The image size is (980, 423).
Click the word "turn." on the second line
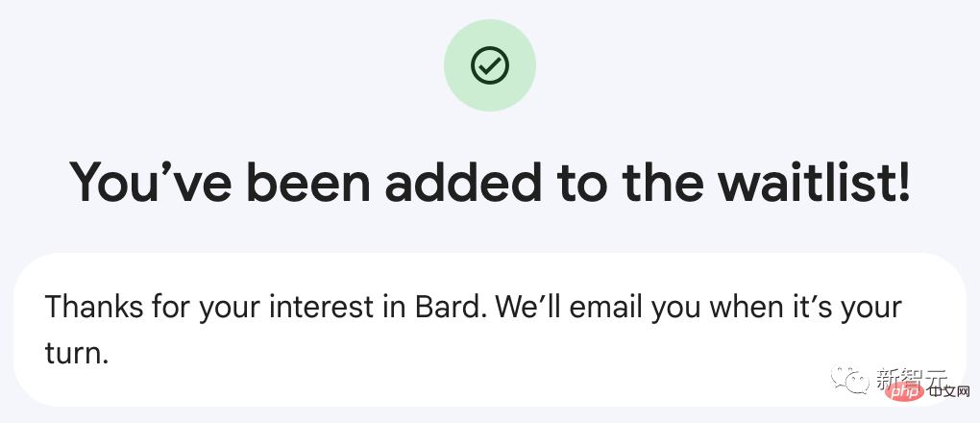point(77,354)
